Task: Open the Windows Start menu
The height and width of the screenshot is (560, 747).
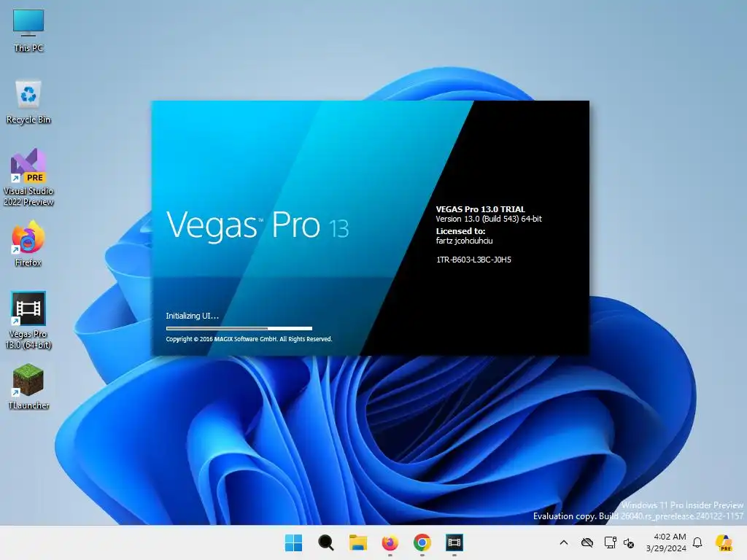Action: click(x=293, y=542)
